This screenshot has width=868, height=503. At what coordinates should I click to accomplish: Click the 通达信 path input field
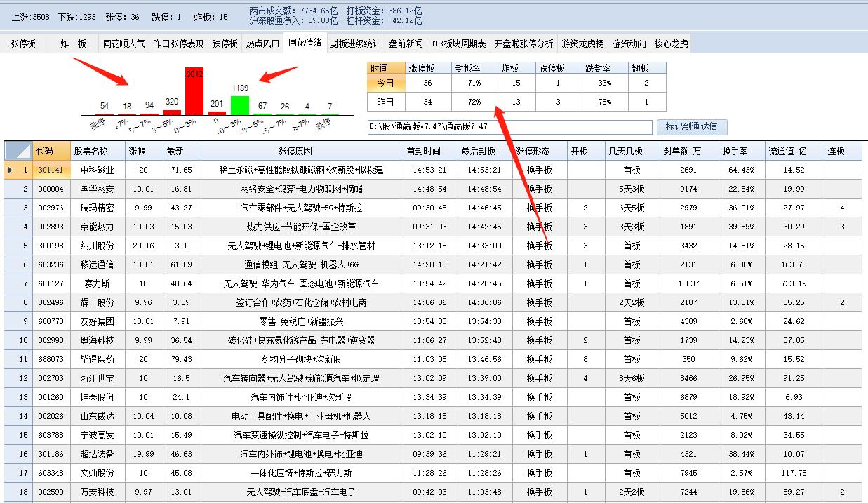(512, 127)
